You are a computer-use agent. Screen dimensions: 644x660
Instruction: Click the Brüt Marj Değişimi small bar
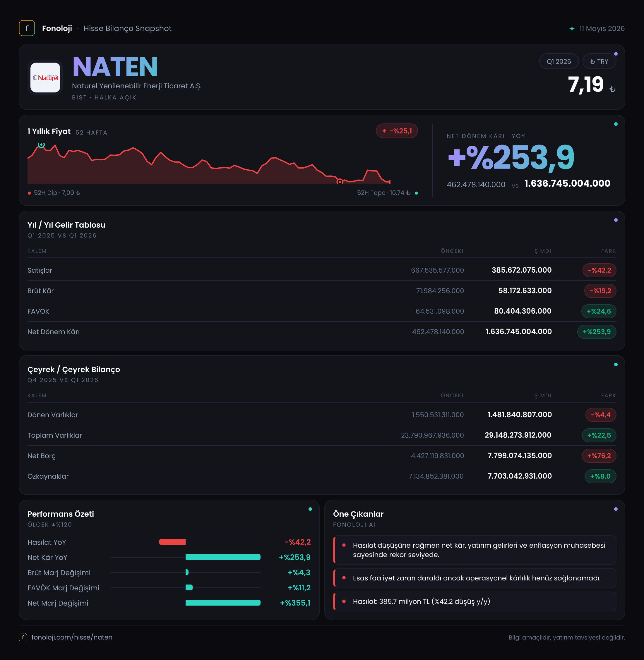pos(187,573)
